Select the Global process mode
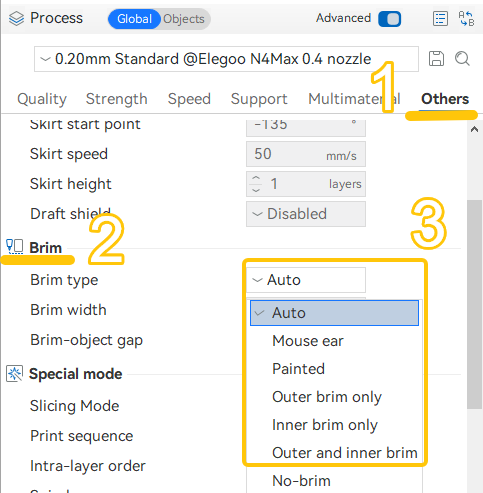 click(x=134, y=19)
